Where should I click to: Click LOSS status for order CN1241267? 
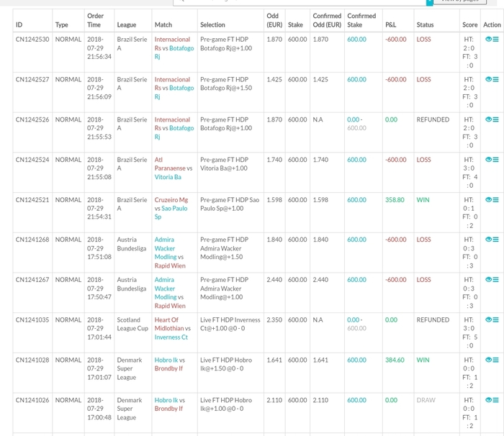click(423, 280)
